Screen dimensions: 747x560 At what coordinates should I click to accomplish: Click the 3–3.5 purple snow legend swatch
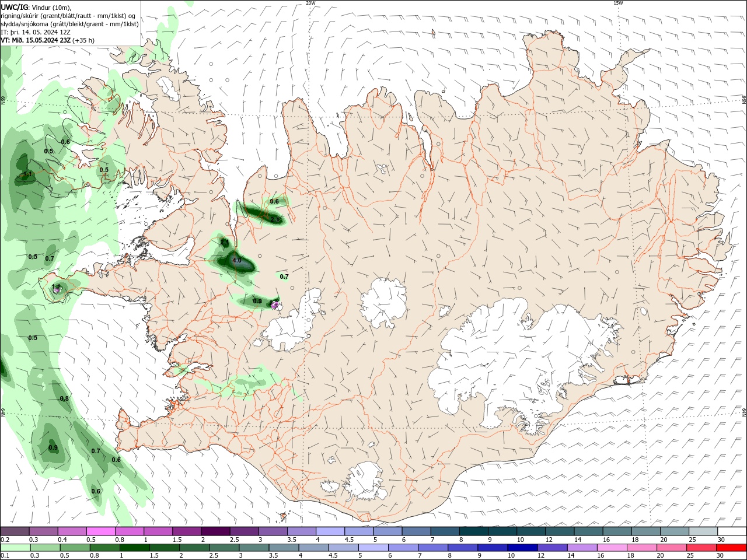click(x=273, y=531)
